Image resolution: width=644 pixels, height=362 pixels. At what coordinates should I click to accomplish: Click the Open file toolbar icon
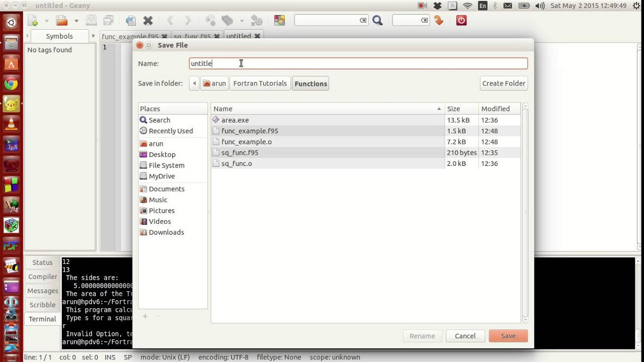(62, 21)
